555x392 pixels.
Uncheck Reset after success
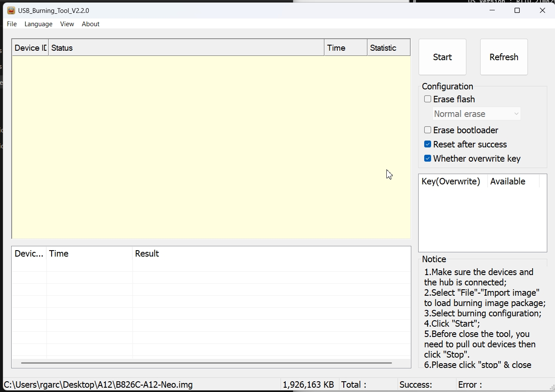click(x=428, y=144)
